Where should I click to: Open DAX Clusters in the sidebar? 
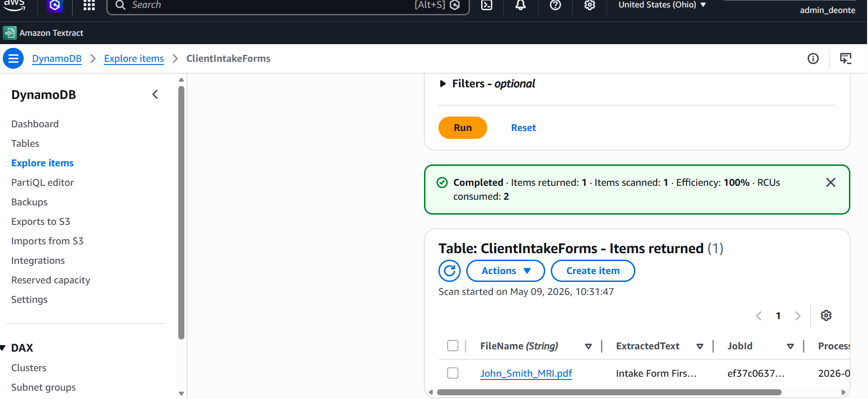coord(29,368)
